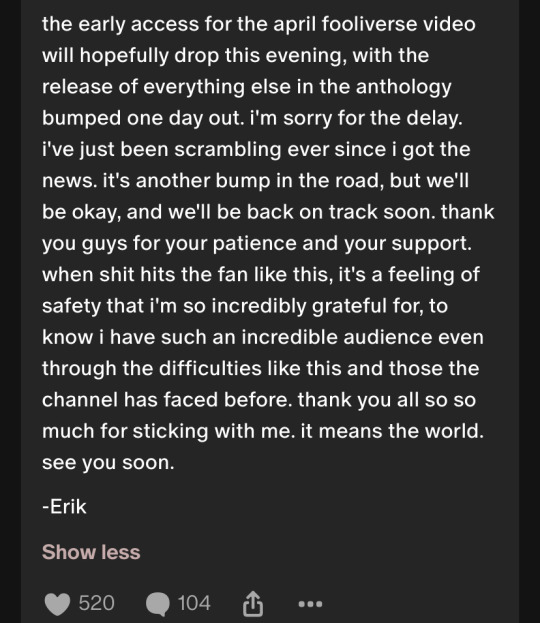Like the post with the heart icon
The height and width of the screenshot is (623, 540).
pyautogui.click(x=57, y=604)
